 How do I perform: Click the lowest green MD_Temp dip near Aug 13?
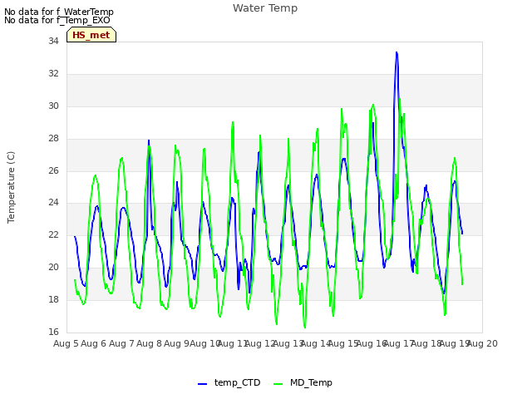[305, 327]
